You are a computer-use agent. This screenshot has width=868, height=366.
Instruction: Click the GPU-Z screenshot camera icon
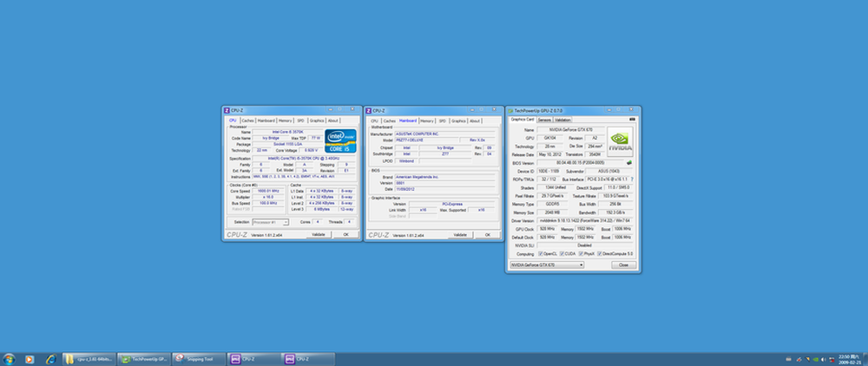632,120
